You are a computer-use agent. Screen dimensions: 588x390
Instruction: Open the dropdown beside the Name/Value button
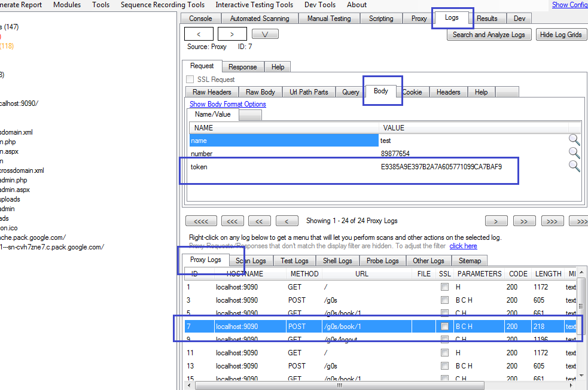[x=250, y=114]
